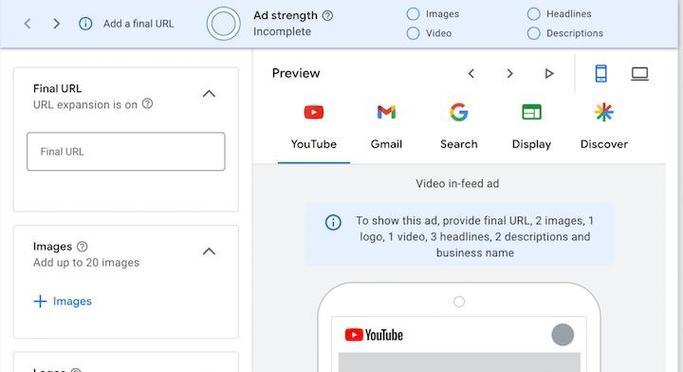The image size is (683, 372).
Task: Go to next issue in top bar
Action: (x=56, y=24)
